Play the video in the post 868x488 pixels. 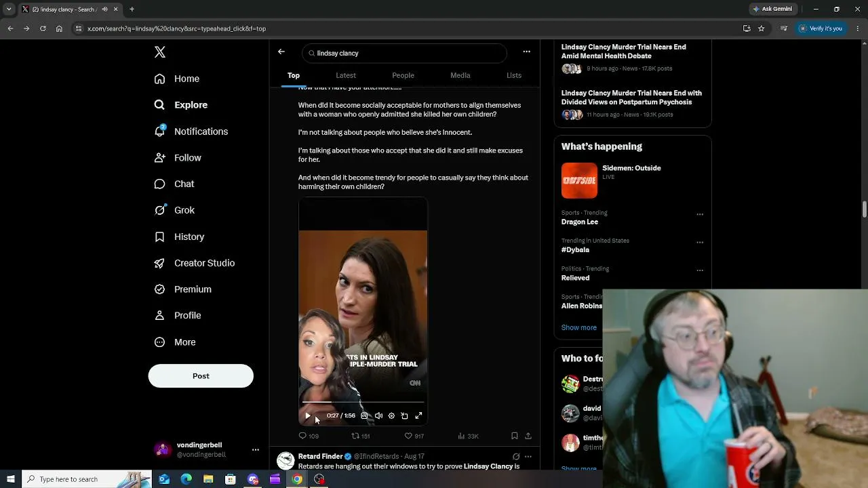tap(308, 416)
